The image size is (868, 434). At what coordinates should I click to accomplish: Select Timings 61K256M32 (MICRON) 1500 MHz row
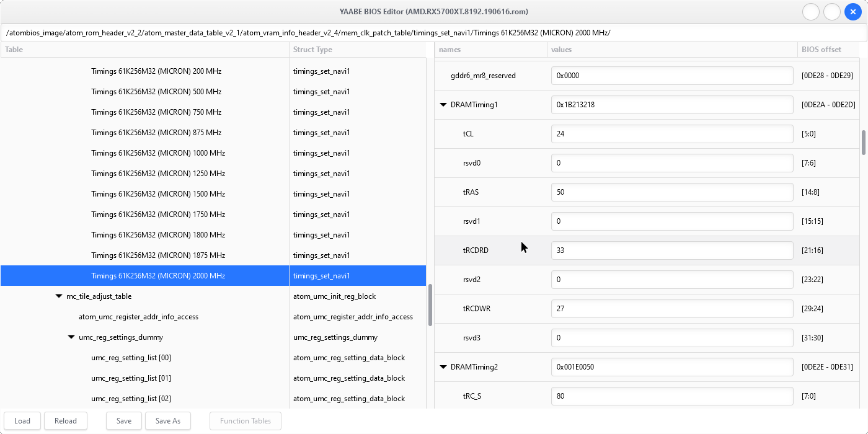[x=213, y=194]
